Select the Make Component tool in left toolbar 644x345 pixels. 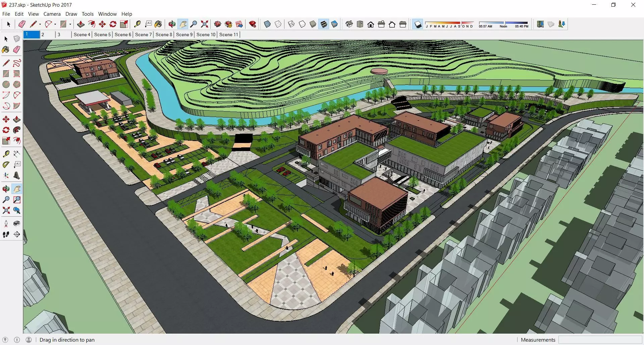coord(17,39)
